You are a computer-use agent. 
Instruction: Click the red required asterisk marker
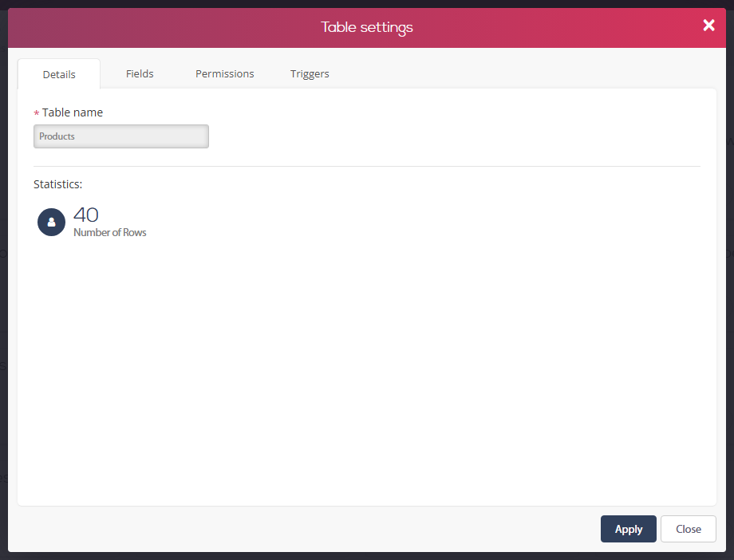click(37, 112)
